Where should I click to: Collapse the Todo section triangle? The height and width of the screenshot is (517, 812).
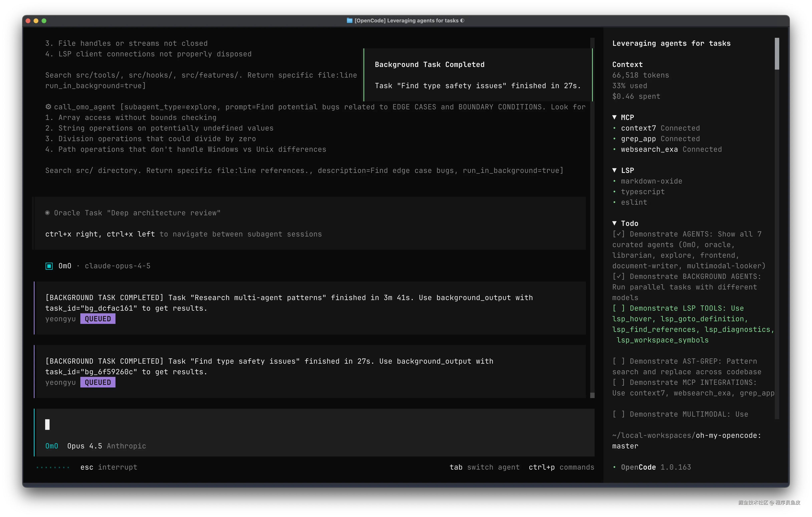pyautogui.click(x=614, y=223)
